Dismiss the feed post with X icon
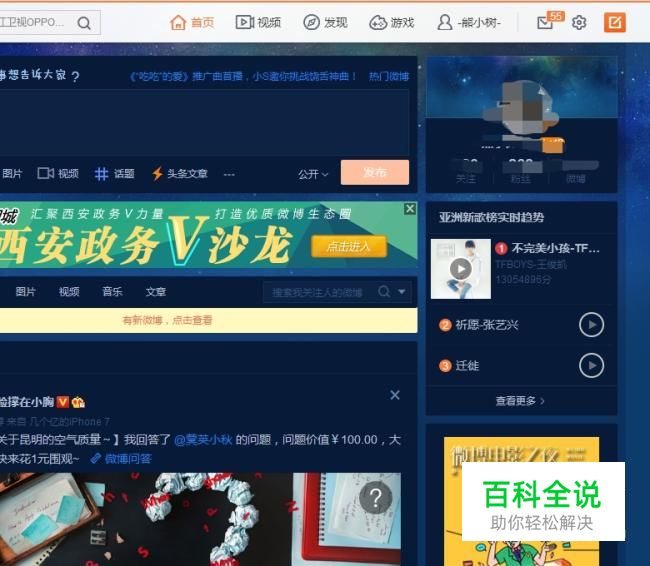 click(395, 395)
